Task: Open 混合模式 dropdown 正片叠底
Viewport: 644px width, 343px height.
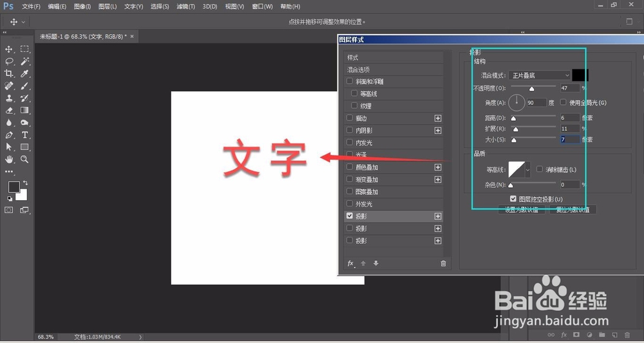Action: (539, 75)
